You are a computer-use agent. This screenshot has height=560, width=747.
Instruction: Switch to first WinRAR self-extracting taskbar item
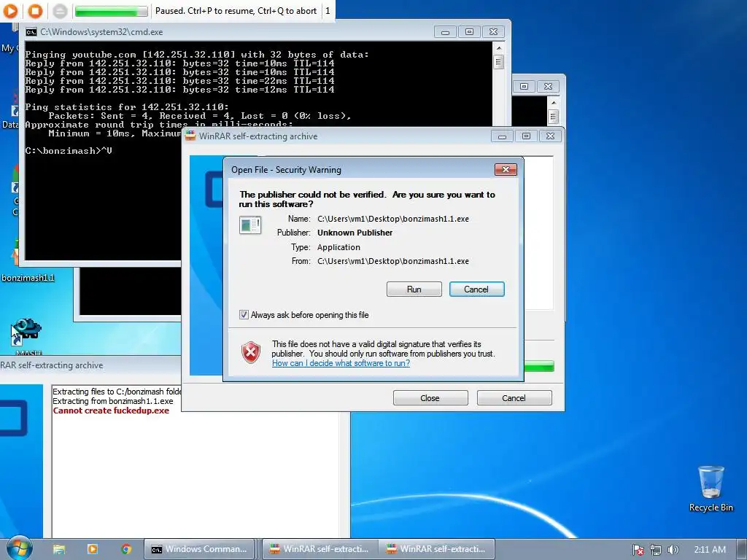[x=320, y=549]
